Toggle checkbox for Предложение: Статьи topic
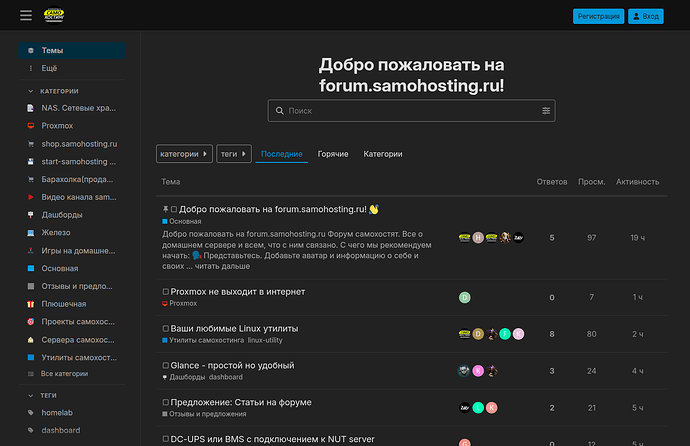The image size is (690, 446). [x=165, y=402]
